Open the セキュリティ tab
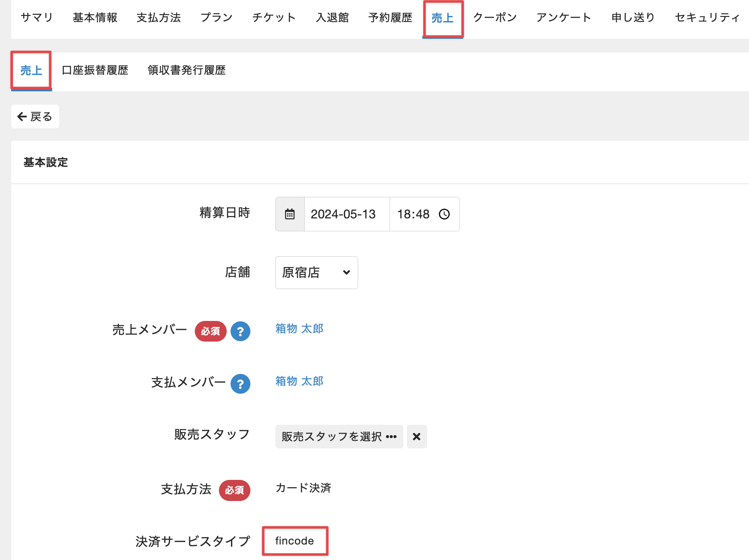Screen dimensions: 749x560 [x=707, y=18]
